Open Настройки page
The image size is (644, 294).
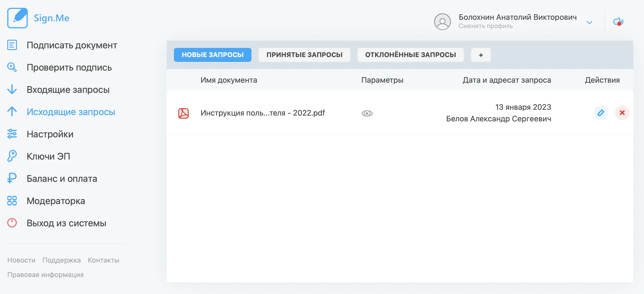(50, 134)
